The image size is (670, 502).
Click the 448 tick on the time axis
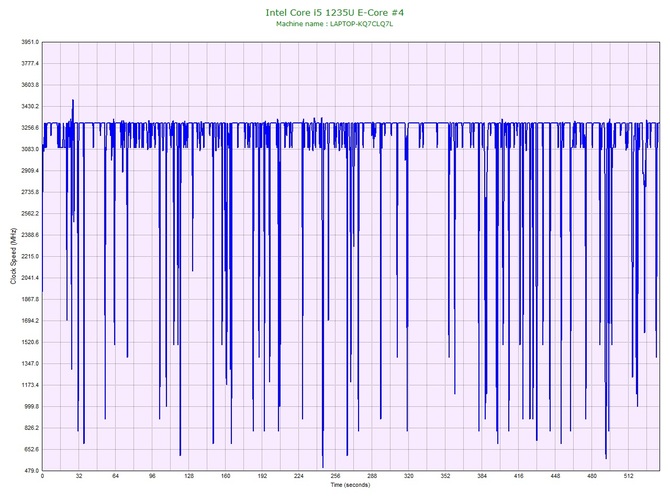point(555,476)
